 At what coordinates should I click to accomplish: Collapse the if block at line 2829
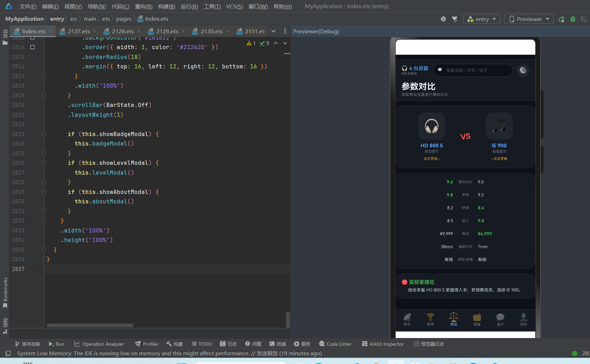[x=44, y=192]
